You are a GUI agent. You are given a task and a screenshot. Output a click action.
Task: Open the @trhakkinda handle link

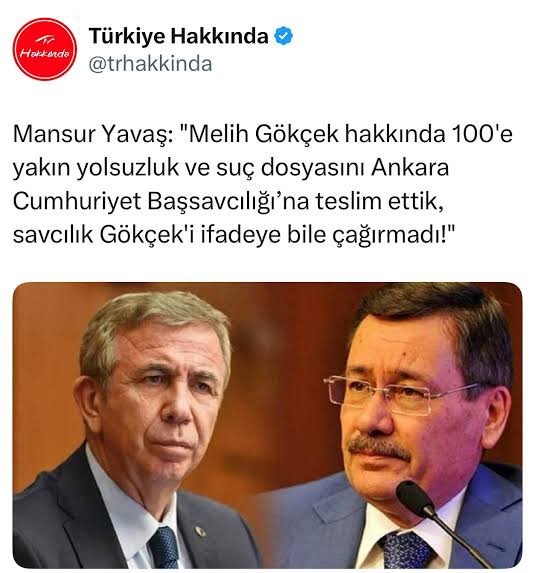coord(150,64)
